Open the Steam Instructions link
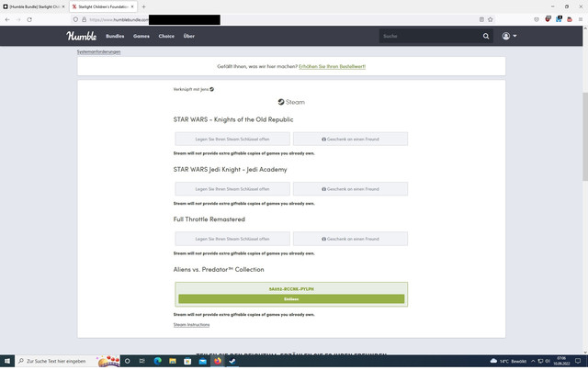The width and height of the screenshot is (588, 370). click(191, 325)
